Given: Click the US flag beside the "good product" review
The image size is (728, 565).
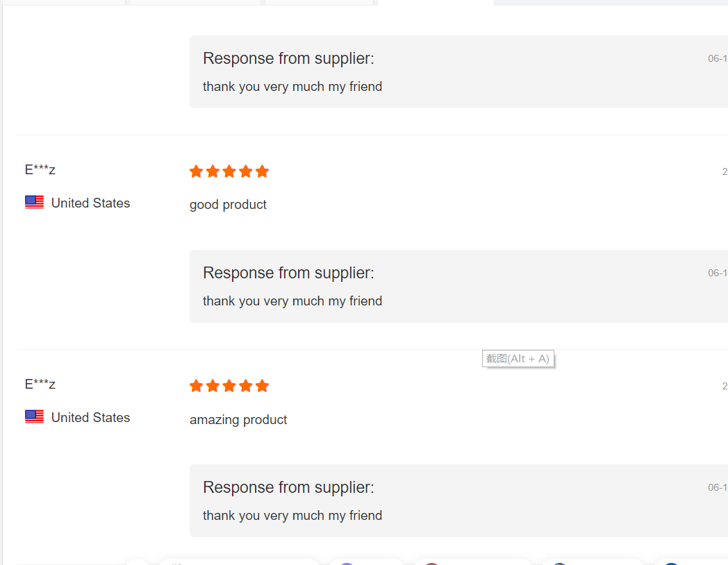Looking at the screenshot, I should [34, 202].
